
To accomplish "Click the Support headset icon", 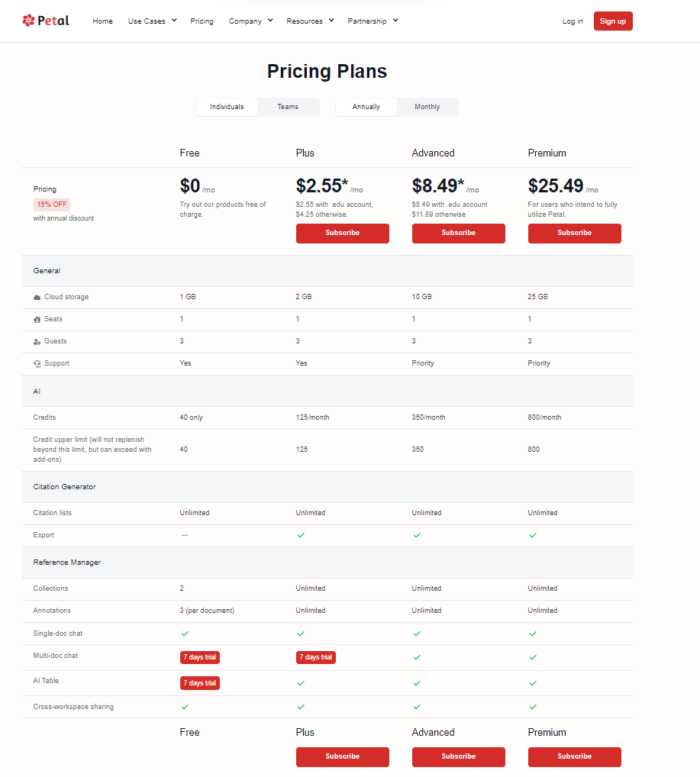I will pos(36,363).
